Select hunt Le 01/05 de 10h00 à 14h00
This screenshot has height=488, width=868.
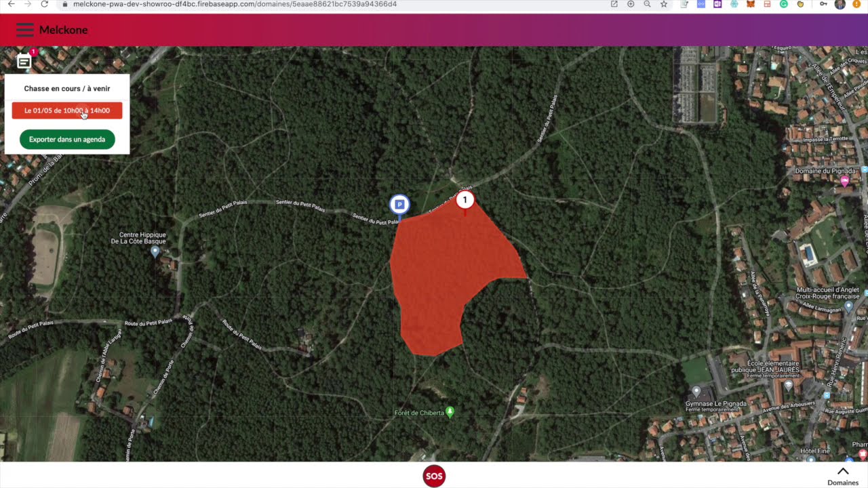click(67, 110)
